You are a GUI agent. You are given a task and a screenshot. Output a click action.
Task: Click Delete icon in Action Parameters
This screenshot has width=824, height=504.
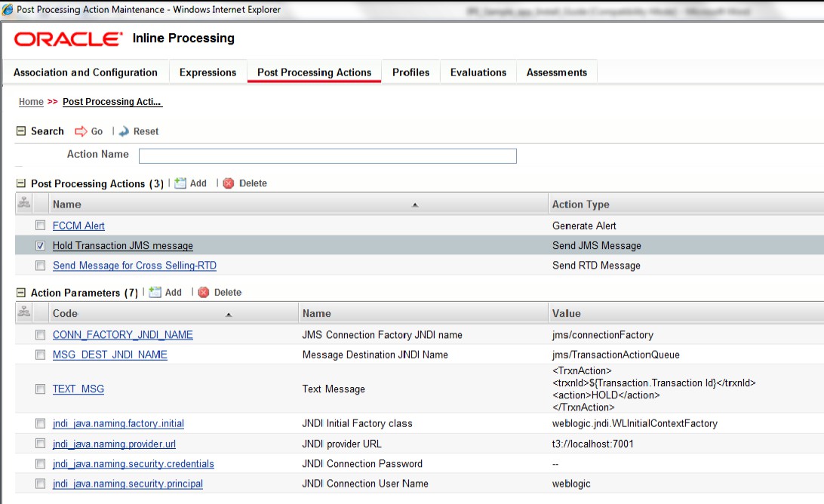(204, 292)
